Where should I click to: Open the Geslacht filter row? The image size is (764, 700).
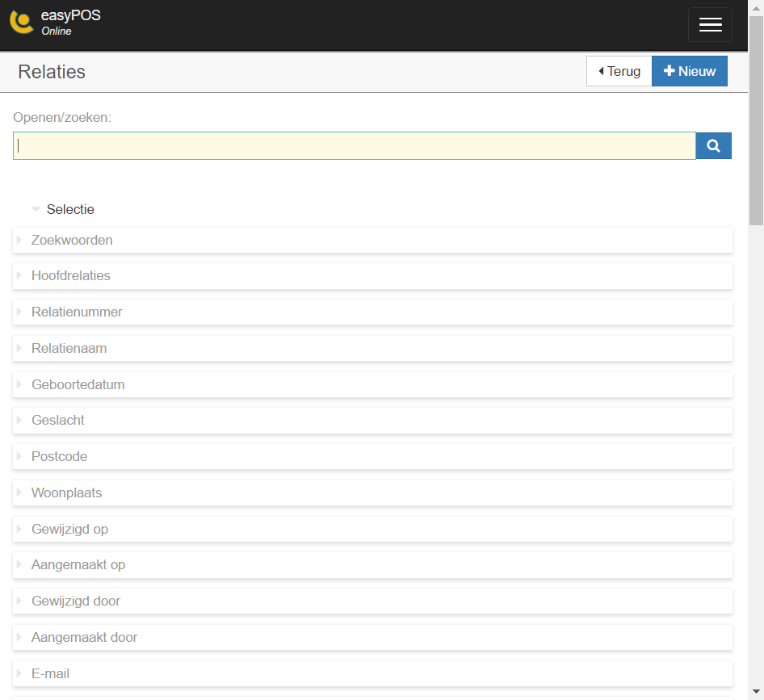(373, 420)
